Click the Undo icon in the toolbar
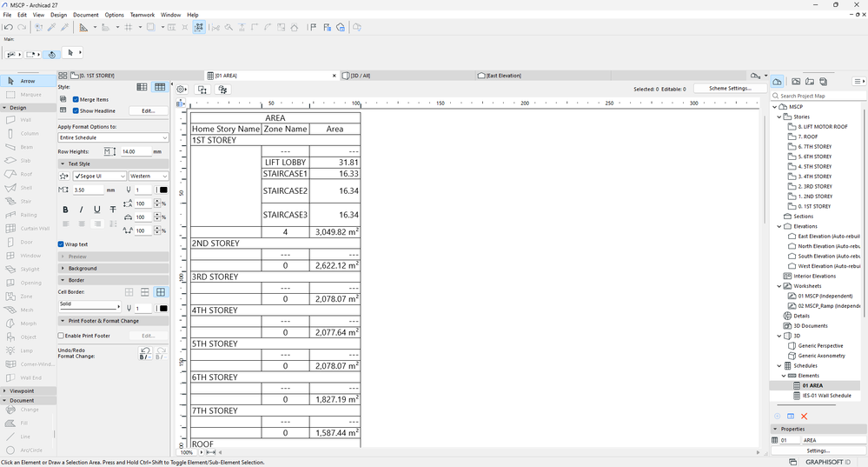Image resolution: width=868 pixels, height=467 pixels. pyautogui.click(x=9, y=27)
